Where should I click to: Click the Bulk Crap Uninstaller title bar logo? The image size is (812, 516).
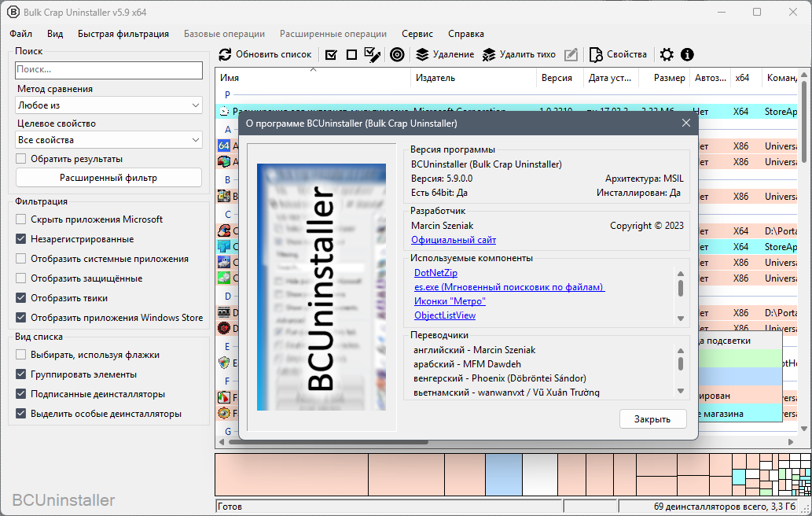click(13, 11)
